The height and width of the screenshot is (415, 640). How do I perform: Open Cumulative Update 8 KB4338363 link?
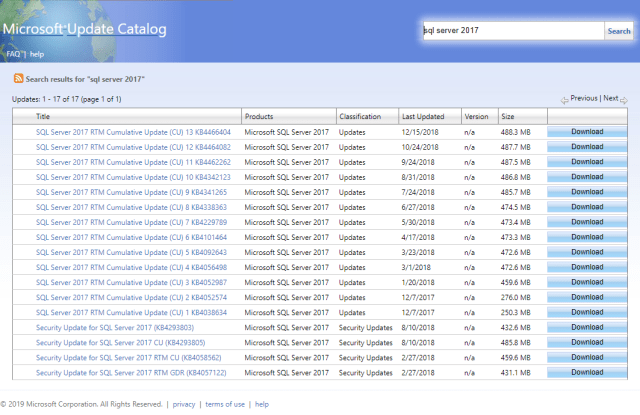131,207
